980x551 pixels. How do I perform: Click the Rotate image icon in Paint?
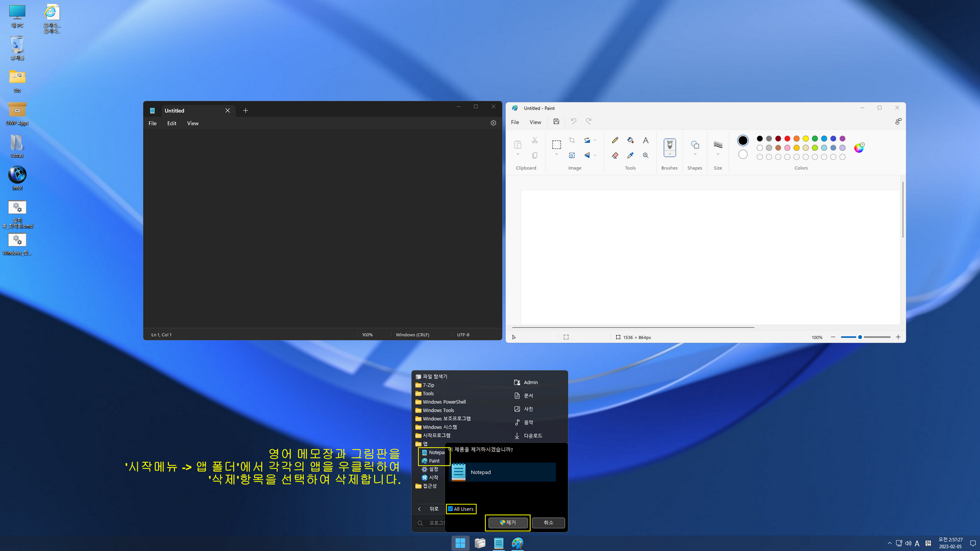(587, 140)
